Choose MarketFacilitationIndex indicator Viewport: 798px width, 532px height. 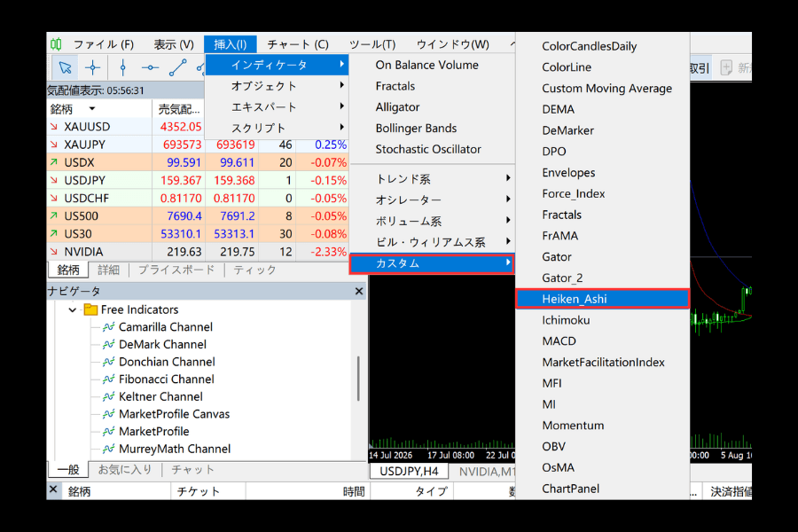point(603,363)
